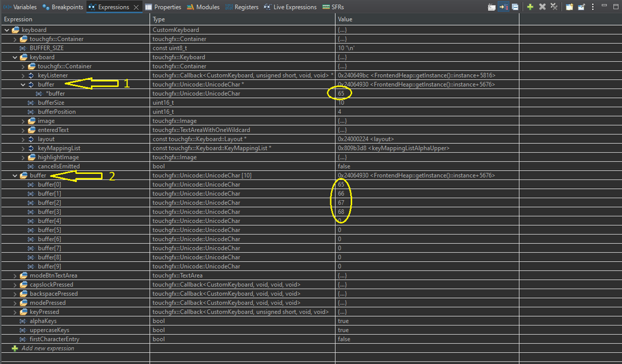This screenshot has width=622, height=364.
Task: Click the value 67 of buffer[2]
Action: (x=341, y=203)
